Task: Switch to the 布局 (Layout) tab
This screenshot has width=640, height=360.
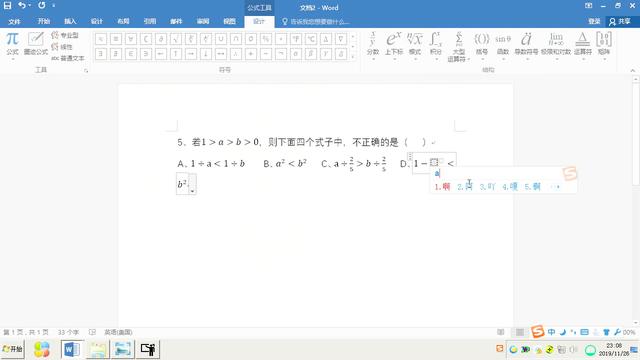Action: pyautogui.click(x=123, y=22)
